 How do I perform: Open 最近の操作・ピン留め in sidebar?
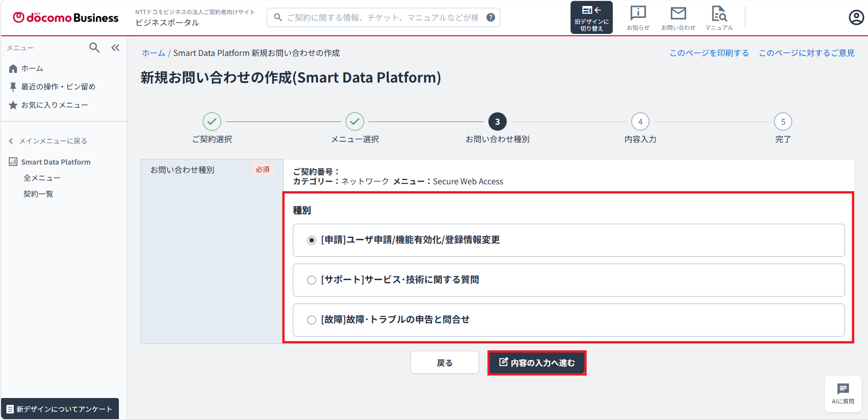[x=52, y=87]
